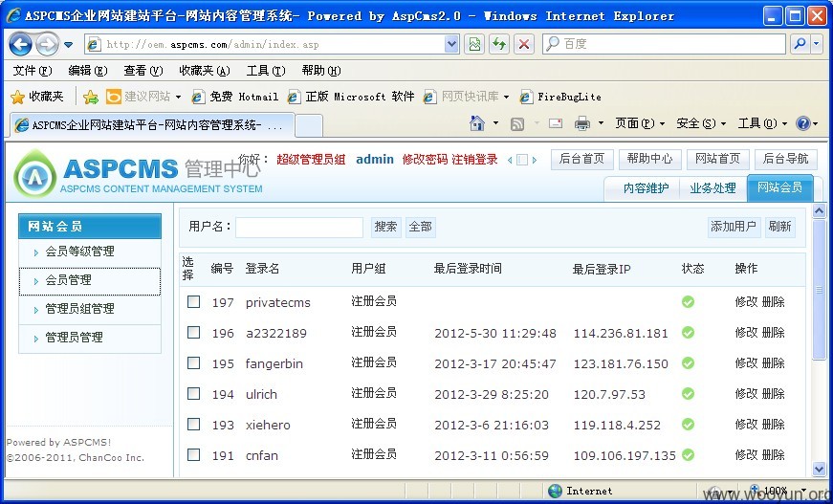Check the box for user privatecms

click(x=194, y=302)
